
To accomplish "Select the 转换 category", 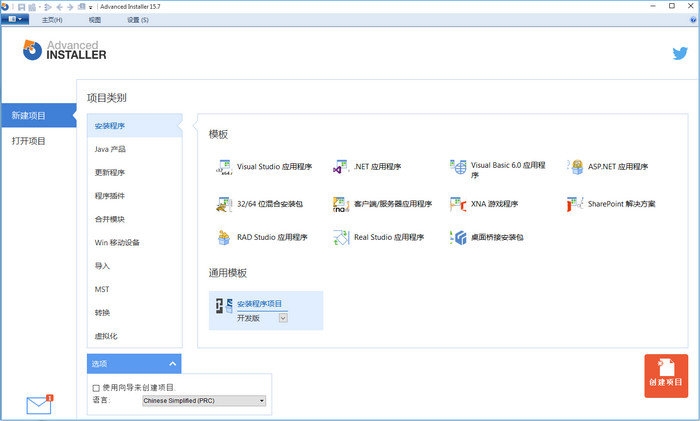I will tap(134, 313).
